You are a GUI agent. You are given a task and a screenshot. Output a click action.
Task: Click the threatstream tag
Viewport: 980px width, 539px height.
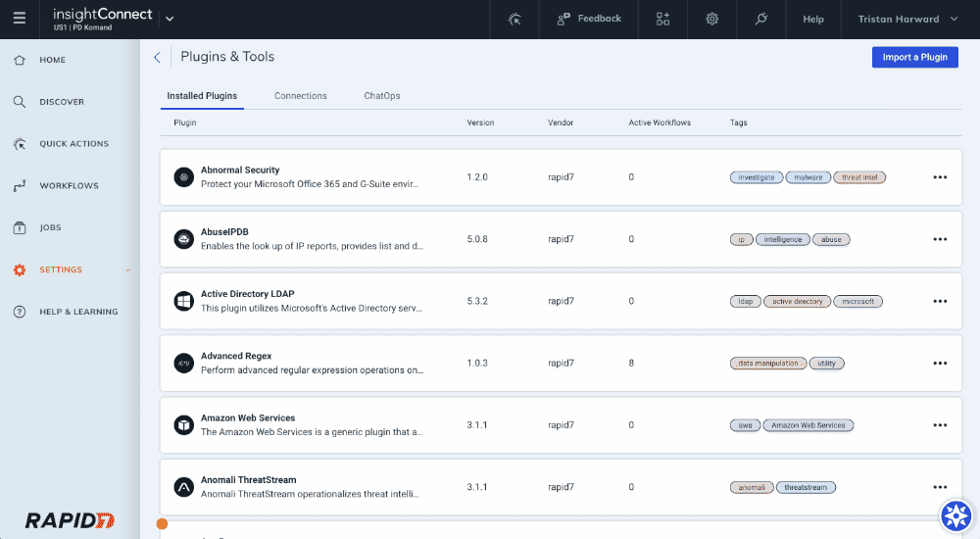tap(806, 487)
